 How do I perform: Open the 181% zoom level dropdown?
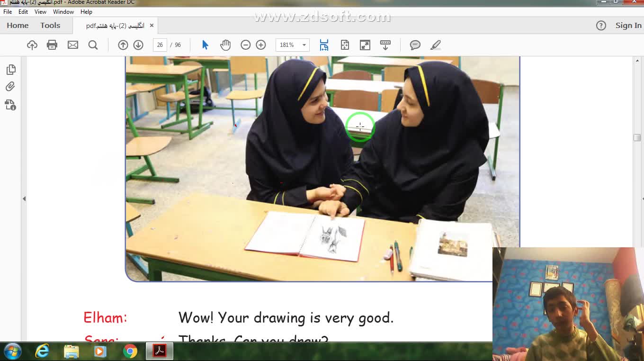(x=304, y=45)
